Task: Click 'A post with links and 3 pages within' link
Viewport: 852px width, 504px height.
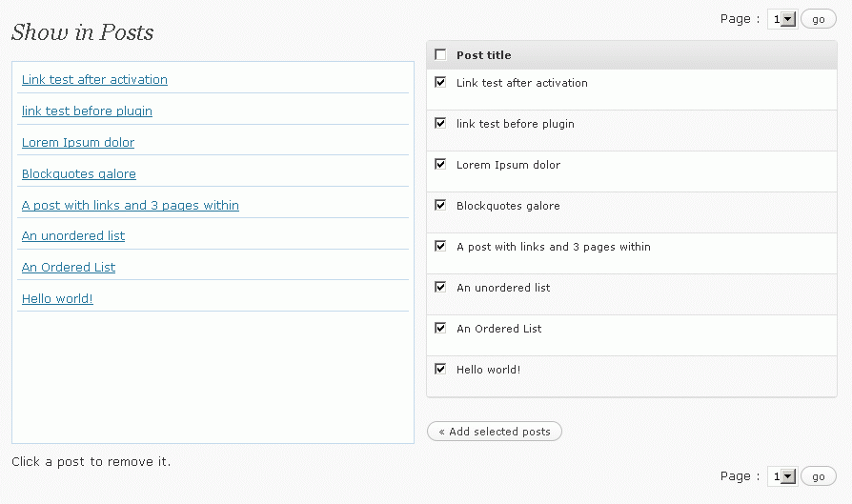Action: coord(131,206)
